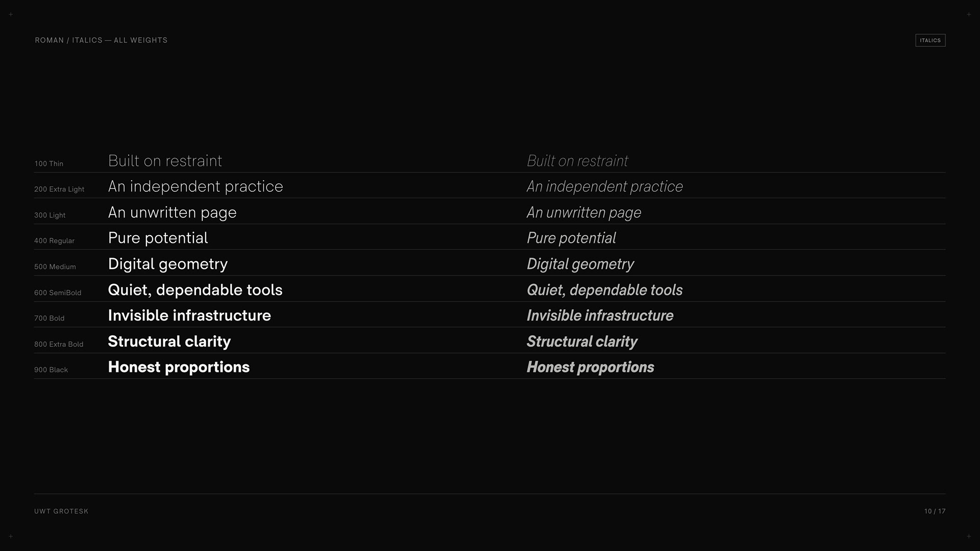Click the '200 Extra Light' weight label
Screen dimensions: 980x551
point(59,189)
